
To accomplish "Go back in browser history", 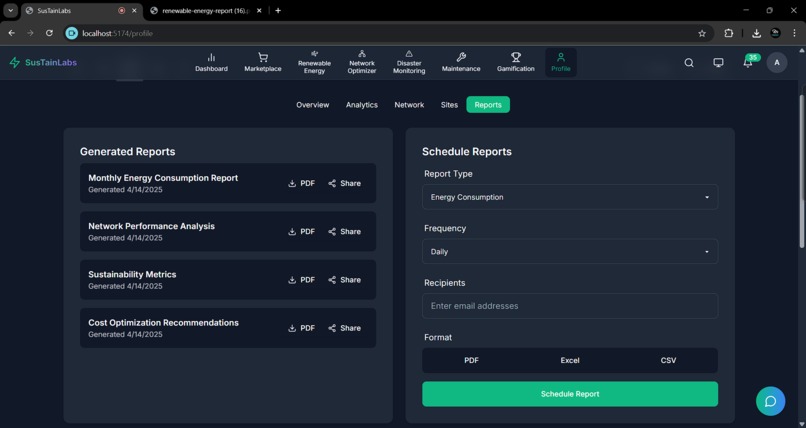I will pos(11,33).
